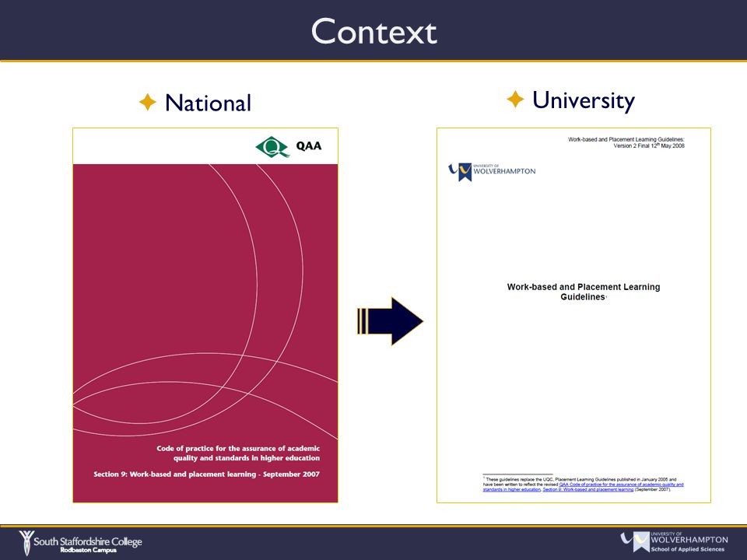Click the 'University' heading
The image size is (747, 560).
point(584,100)
